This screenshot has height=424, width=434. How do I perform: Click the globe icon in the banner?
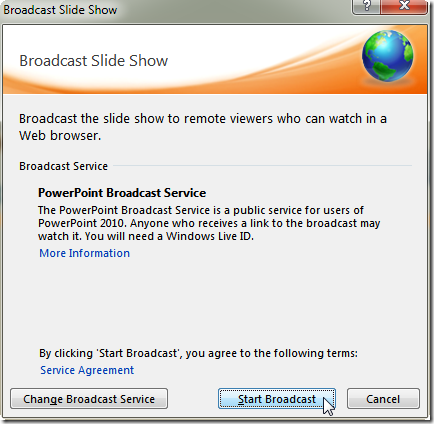pyautogui.click(x=388, y=56)
